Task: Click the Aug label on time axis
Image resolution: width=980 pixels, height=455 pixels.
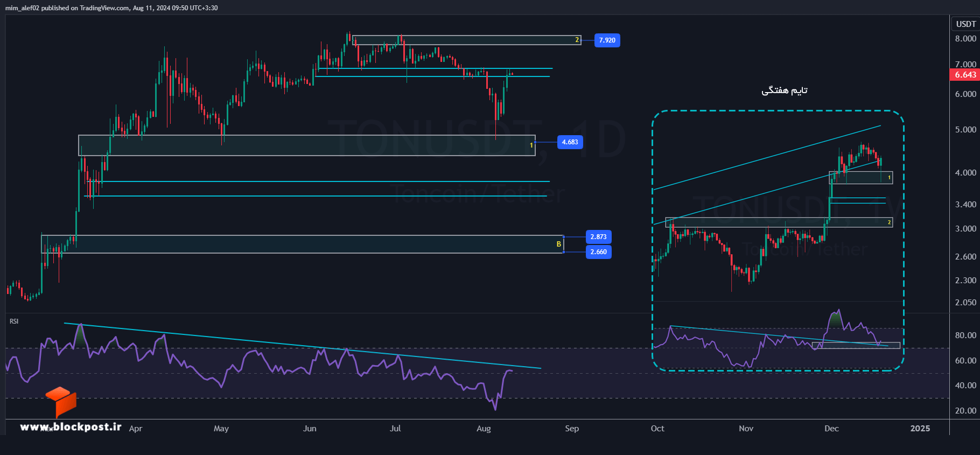Action: tap(484, 429)
